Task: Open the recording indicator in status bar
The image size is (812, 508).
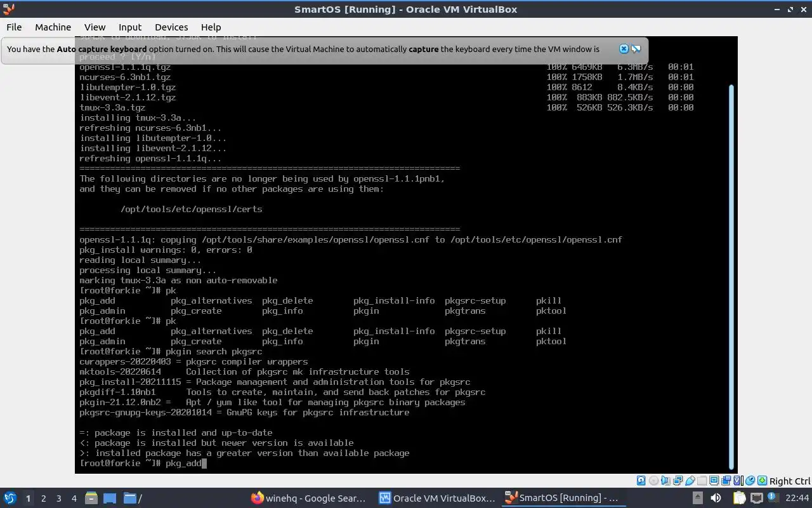Action: [726, 481]
